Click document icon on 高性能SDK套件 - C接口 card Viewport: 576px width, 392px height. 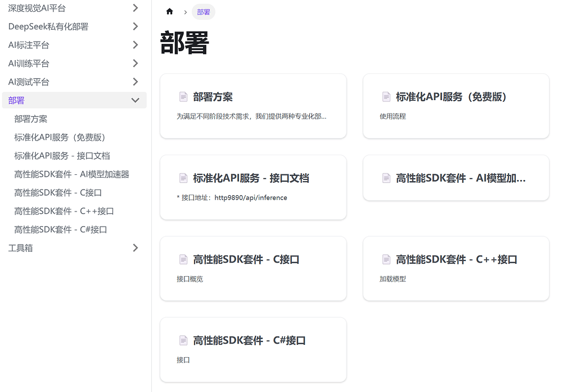click(x=183, y=259)
